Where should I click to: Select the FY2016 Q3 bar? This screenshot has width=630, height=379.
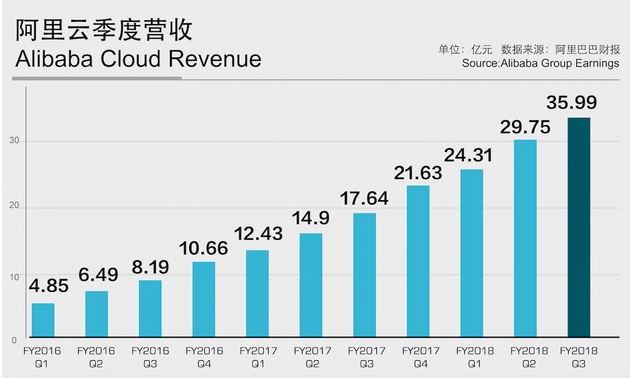coord(150,309)
